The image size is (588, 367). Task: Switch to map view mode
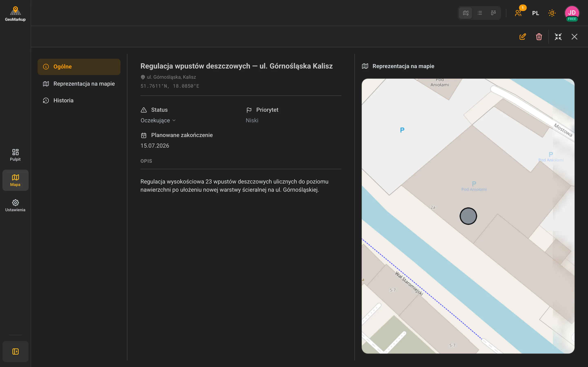coord(465,13)
